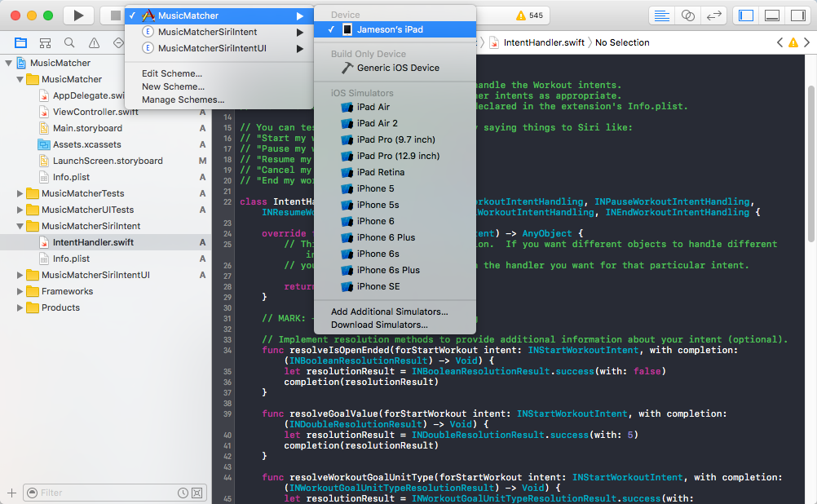
Task: Click the Filter field in navigator
Action: 106,493
